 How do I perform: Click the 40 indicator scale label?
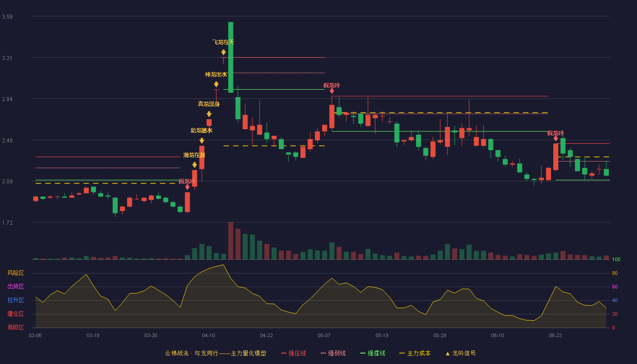click(x=615, y=300)
